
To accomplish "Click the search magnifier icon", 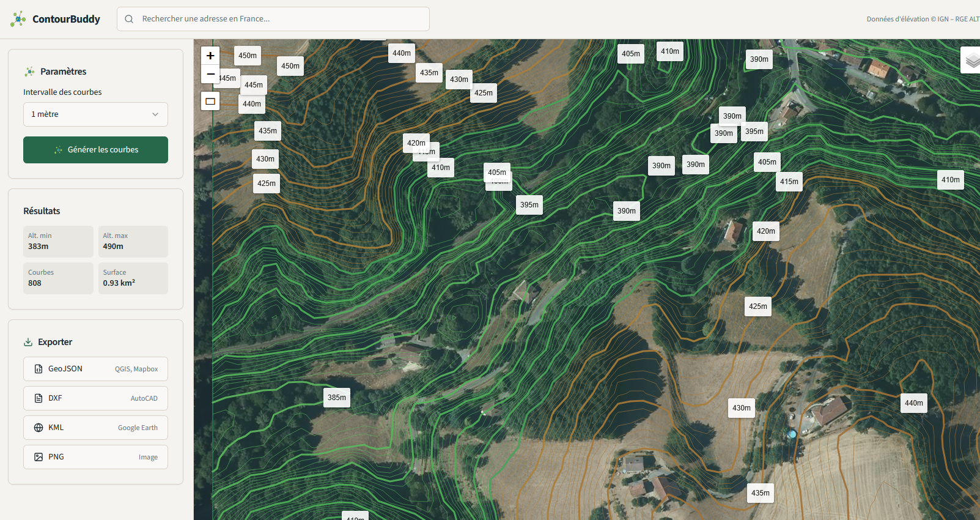I will 129,19.
